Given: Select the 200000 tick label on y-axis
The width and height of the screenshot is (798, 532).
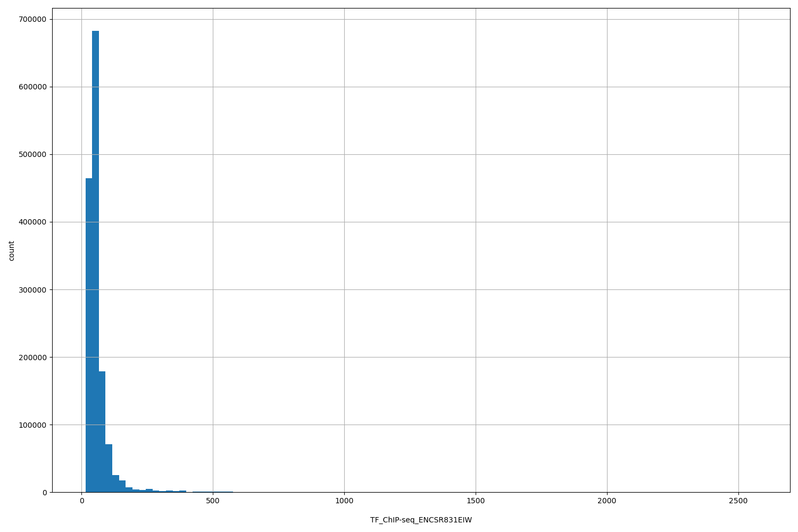Looking at the screenshot, I should (x=33, y=356).
